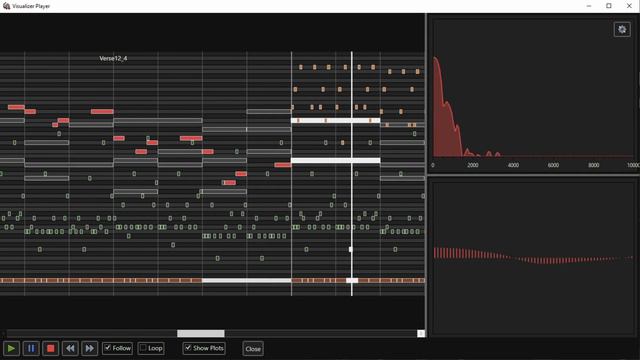Click the 8000 label on the spectrum axis
Screen dimensions: 640x360
coord(593,165)
